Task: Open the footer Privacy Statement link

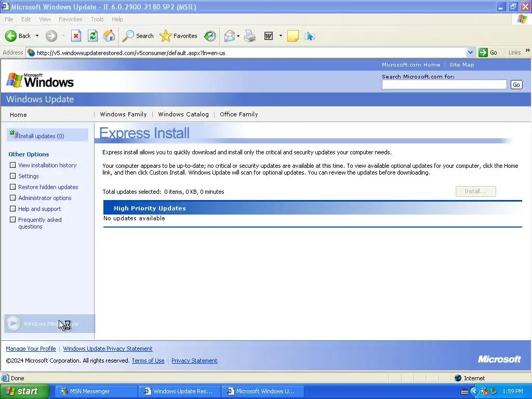Action: coord(194,361)
